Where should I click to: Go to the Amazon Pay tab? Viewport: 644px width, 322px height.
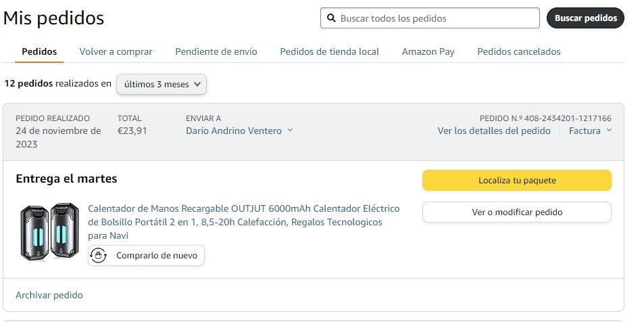(428, 51)
